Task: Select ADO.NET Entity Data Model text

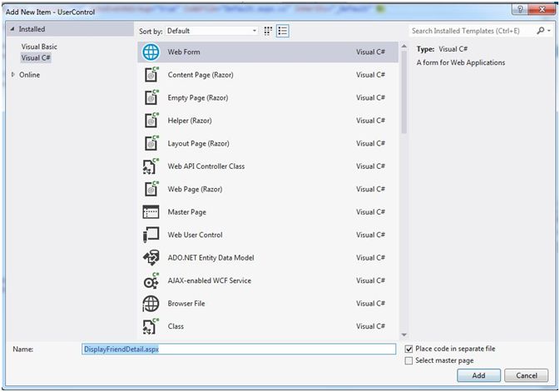Action: (x=211, y=258)
